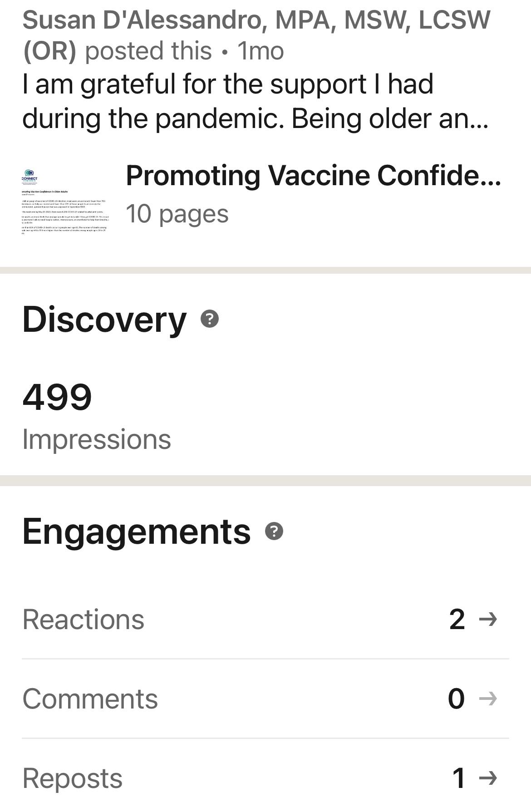
Task: Tap the reactions count number 2
Action: point(457,619)
